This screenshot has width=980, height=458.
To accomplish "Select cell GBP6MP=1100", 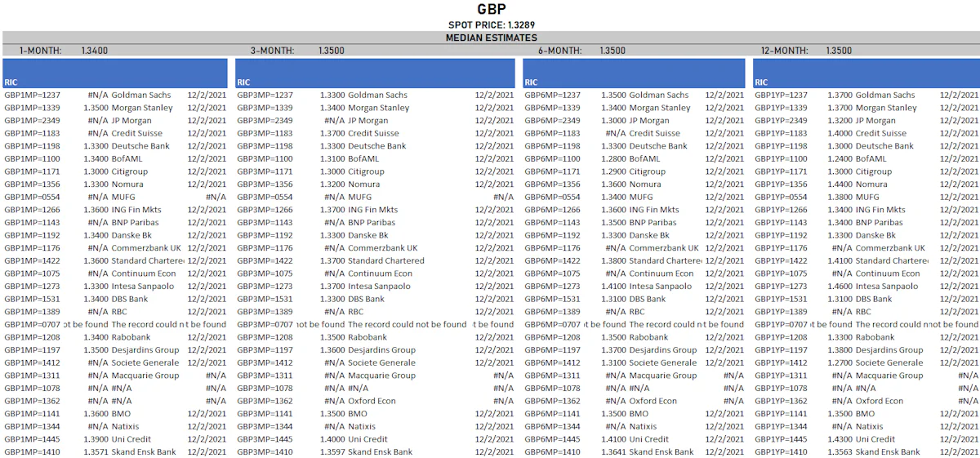I will pos(552,158).
